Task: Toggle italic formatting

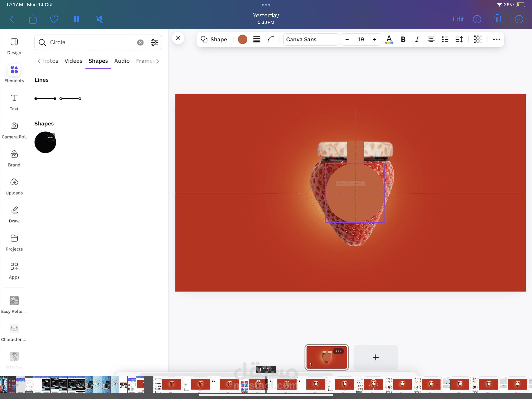Action: point(417,39)
